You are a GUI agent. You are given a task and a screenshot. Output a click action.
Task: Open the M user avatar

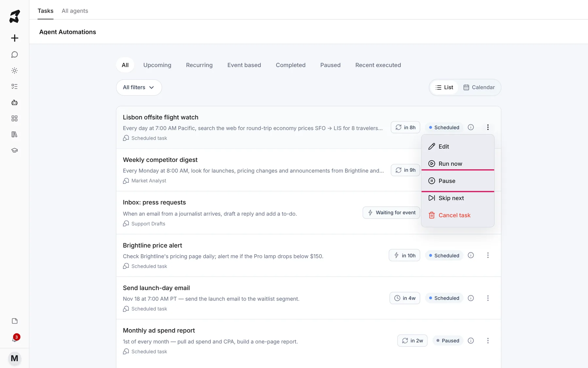pos(14,358)
